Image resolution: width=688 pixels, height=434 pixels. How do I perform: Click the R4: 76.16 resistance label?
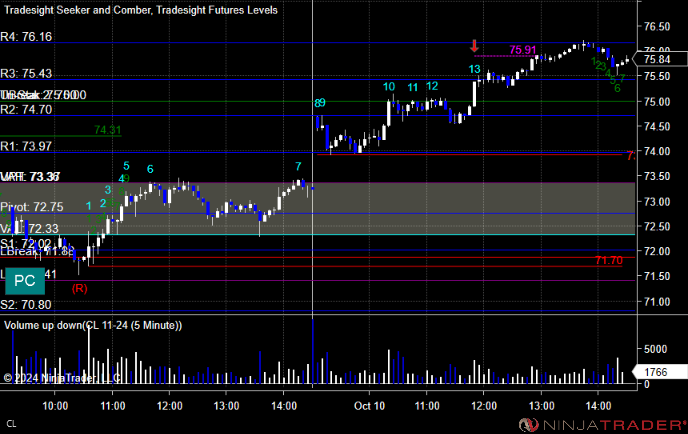(x=26, y=36)
